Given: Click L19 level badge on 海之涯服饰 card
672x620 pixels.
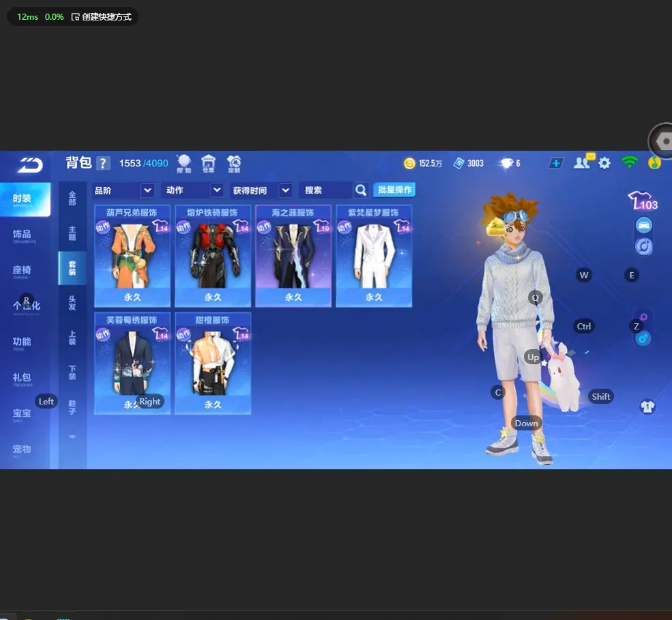Looking at the screenshot, I should pos(321,226).
